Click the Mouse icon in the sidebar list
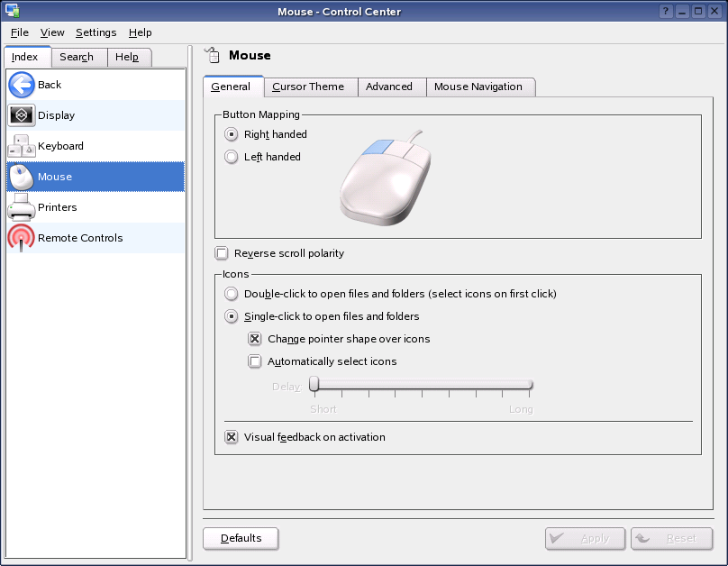Screen dimensions: 728x566 coord(22,177)
